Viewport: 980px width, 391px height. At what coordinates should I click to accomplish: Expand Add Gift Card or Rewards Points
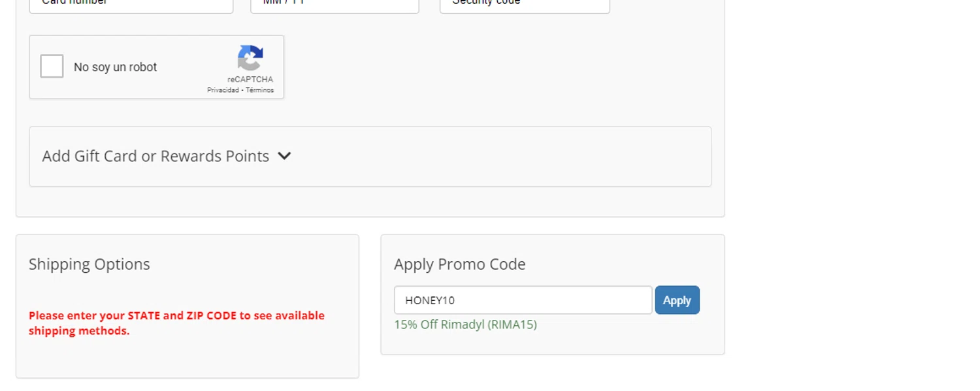[155, 156]
